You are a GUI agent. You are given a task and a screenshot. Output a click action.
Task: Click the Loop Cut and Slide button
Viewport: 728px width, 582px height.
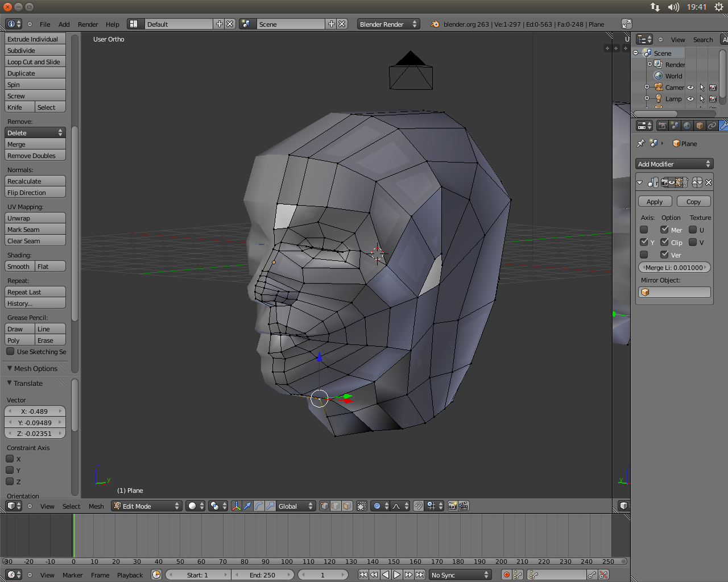pyautogui.click(x=35, y=61)
